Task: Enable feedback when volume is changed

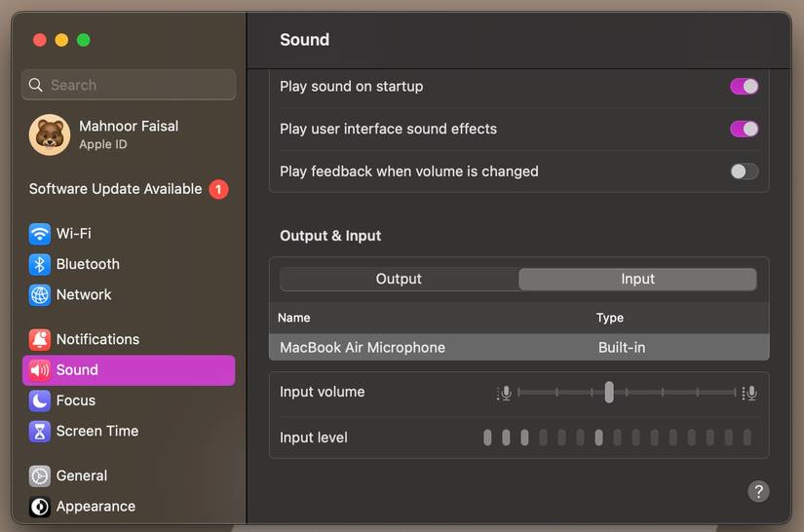Action: [x=744, y=171]
